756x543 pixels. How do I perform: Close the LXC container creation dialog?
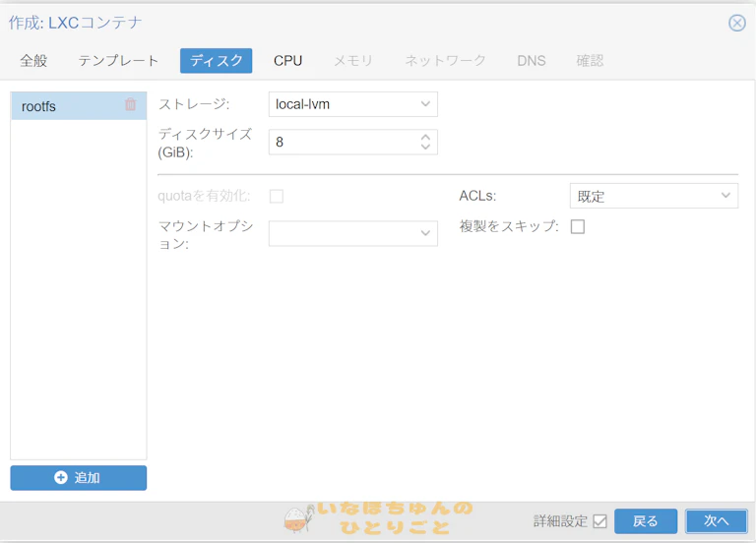point(736,23)
